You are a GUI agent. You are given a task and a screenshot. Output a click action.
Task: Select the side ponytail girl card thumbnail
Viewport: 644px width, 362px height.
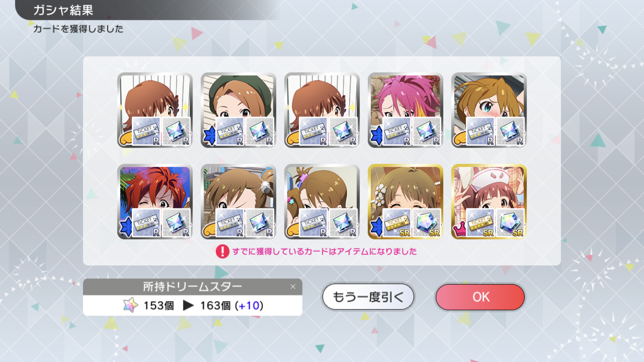click(322, 202)
